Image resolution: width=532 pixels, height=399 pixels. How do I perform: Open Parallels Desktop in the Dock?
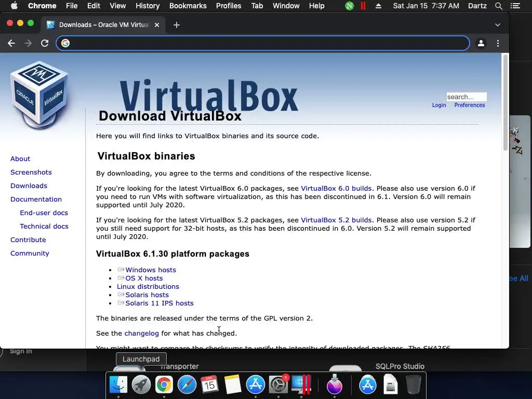point(301,385)
